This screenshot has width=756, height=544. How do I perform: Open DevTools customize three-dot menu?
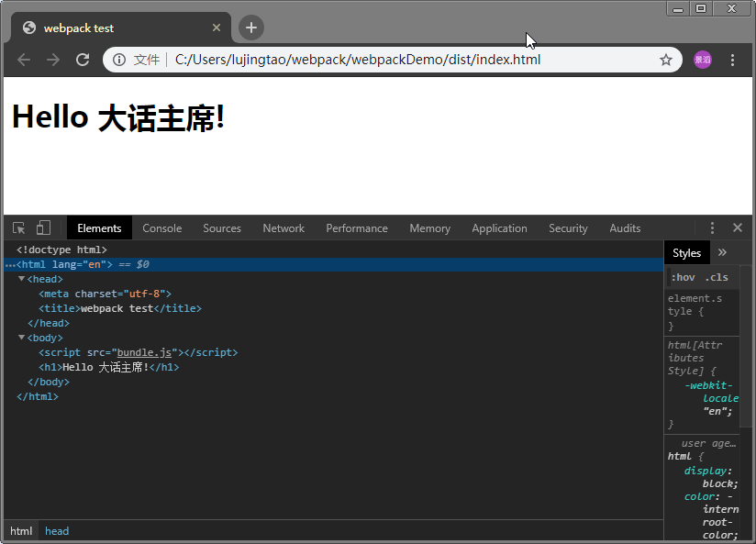(x=712, y=228)
